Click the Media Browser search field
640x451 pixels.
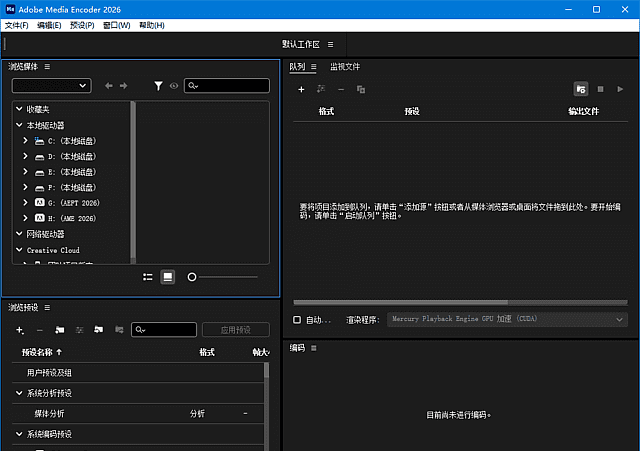227,86
